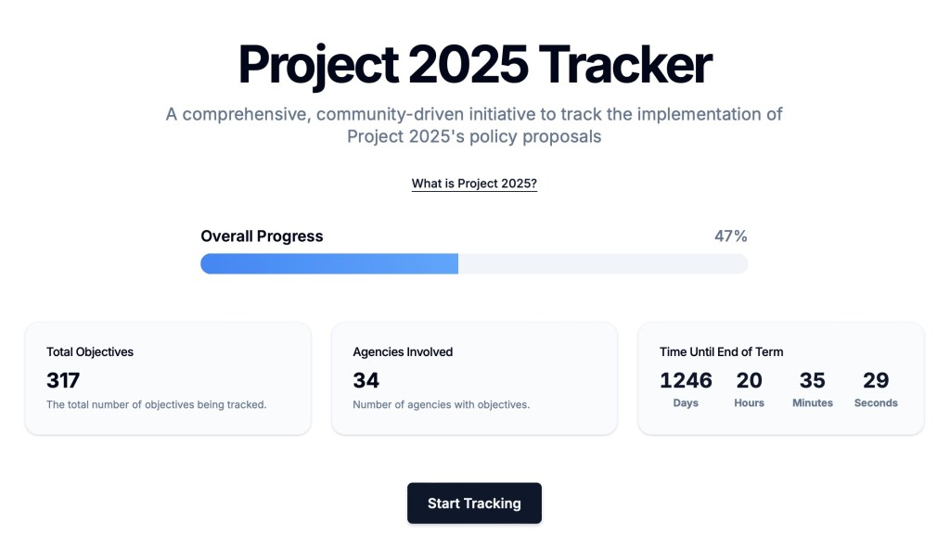Viewport: 950px width, 560px height.
Task: Click the Total Objectives card title
Action: point(90,352)
